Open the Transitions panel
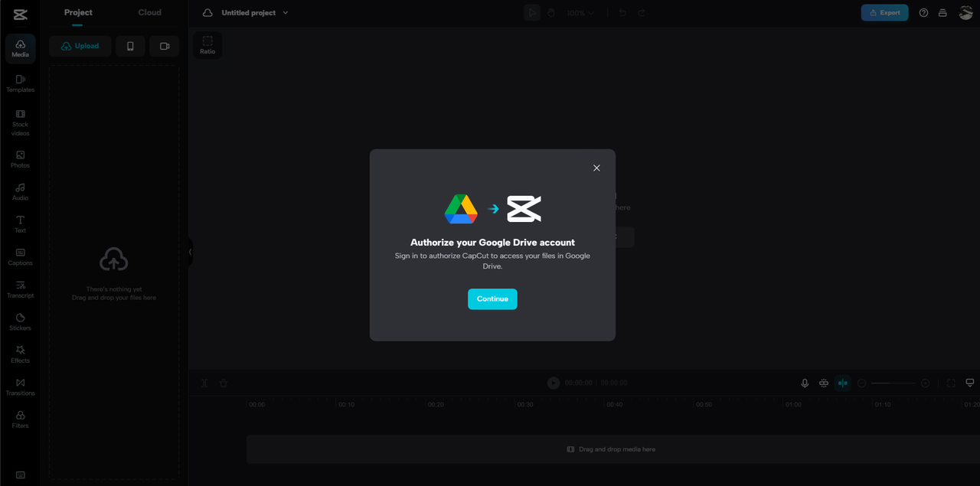Viewport: 980px width, 486px height. tap(20, 387)
